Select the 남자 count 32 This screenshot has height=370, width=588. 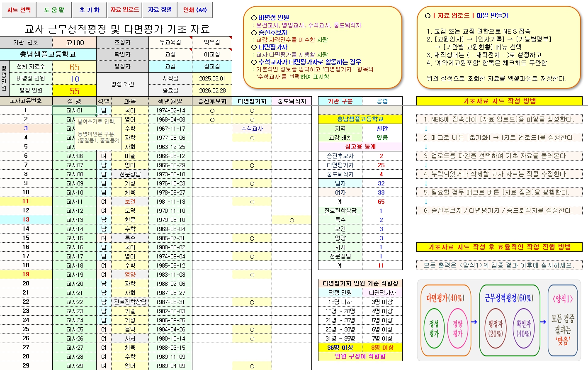point(381,183)
